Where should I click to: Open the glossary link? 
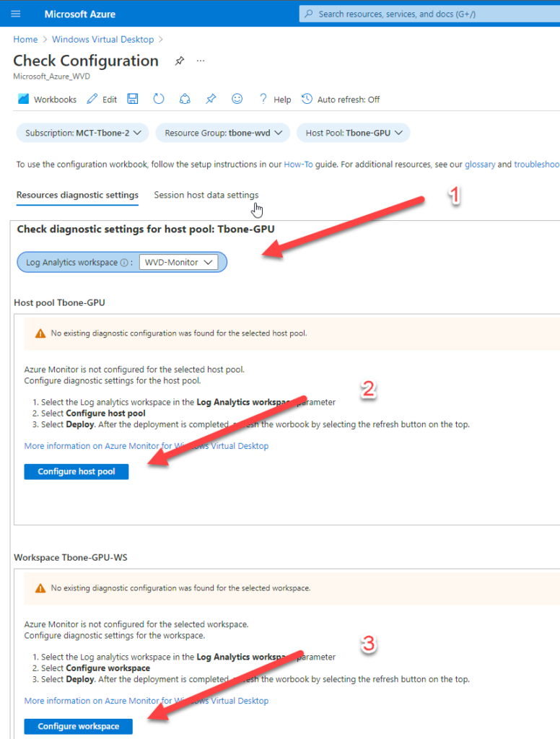pos(480,165)
